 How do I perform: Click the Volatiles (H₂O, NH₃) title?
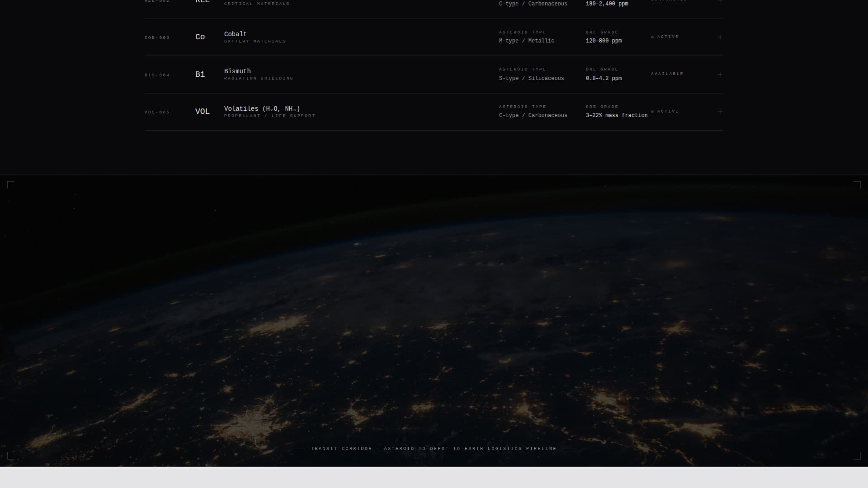(x=262, y=108)
